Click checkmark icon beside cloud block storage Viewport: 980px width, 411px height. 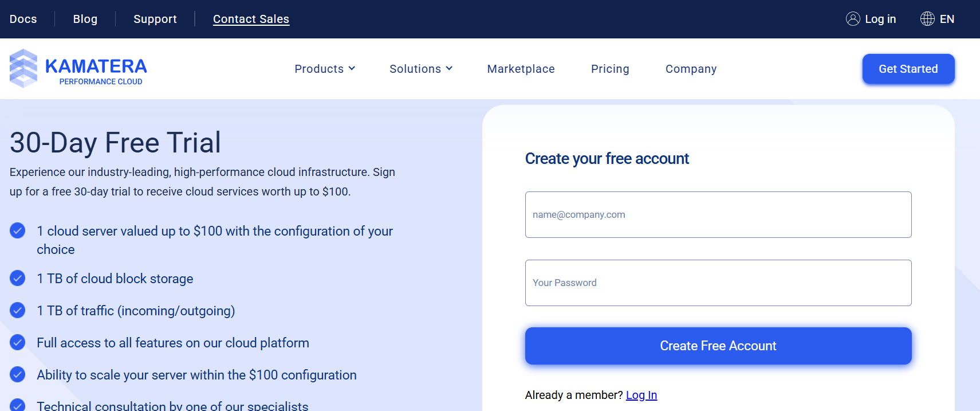pyautogui.click(x=18, y=278)
